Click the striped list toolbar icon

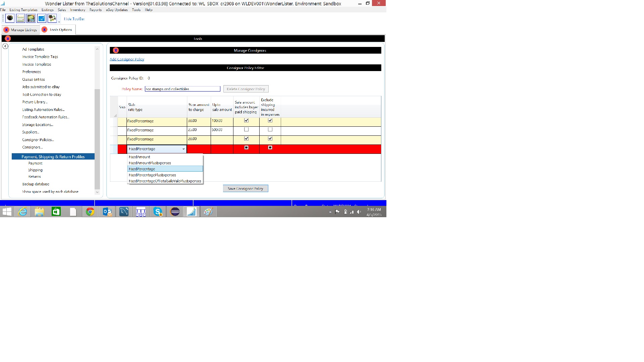point(20,18)
